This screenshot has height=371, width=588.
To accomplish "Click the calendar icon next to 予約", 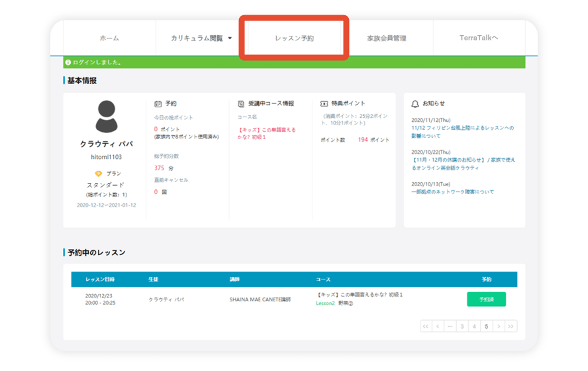I will coord(158,104).
